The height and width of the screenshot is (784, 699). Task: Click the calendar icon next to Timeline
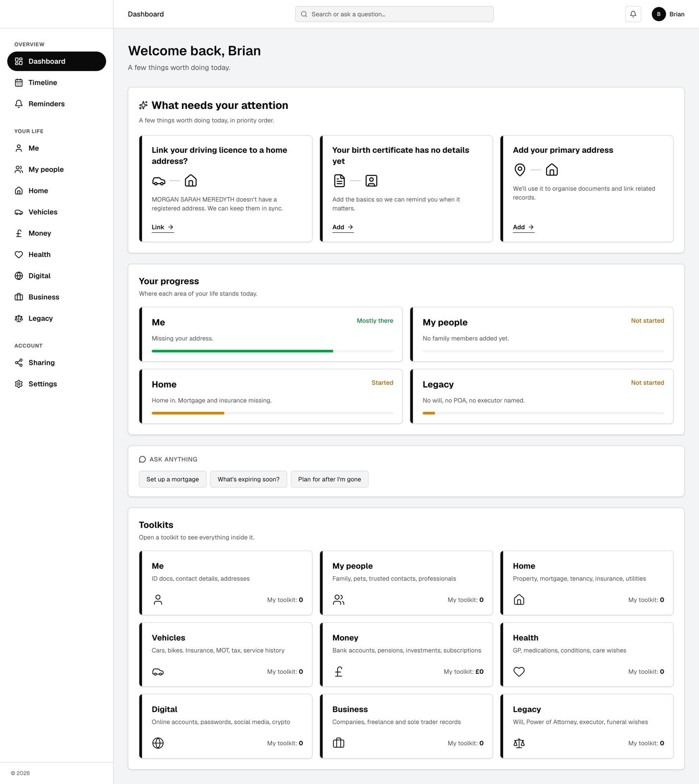tap(19, 83)
